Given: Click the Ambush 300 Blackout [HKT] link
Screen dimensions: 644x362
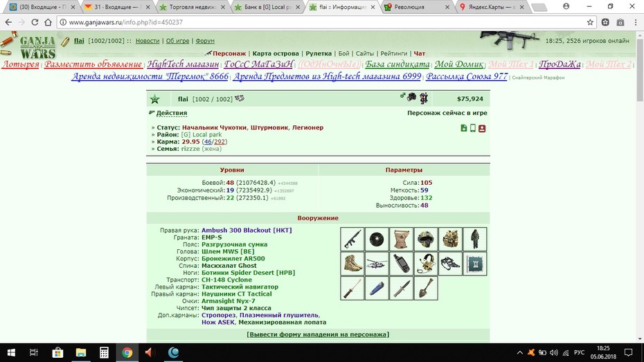Looking at the screenshot, I should tap(247, 230).
